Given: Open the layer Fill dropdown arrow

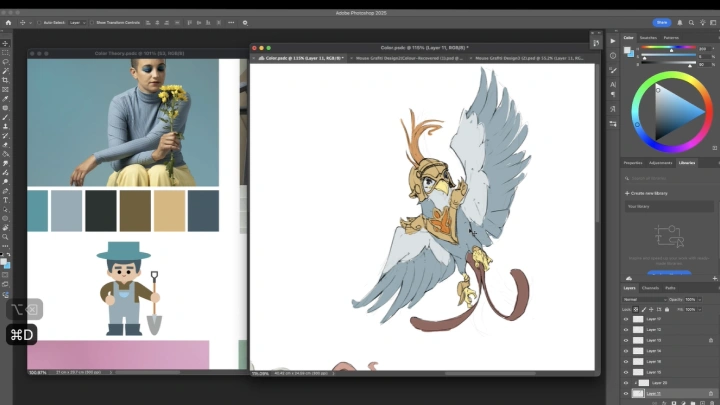Looking at the screenshot, I should click(699, 309).
